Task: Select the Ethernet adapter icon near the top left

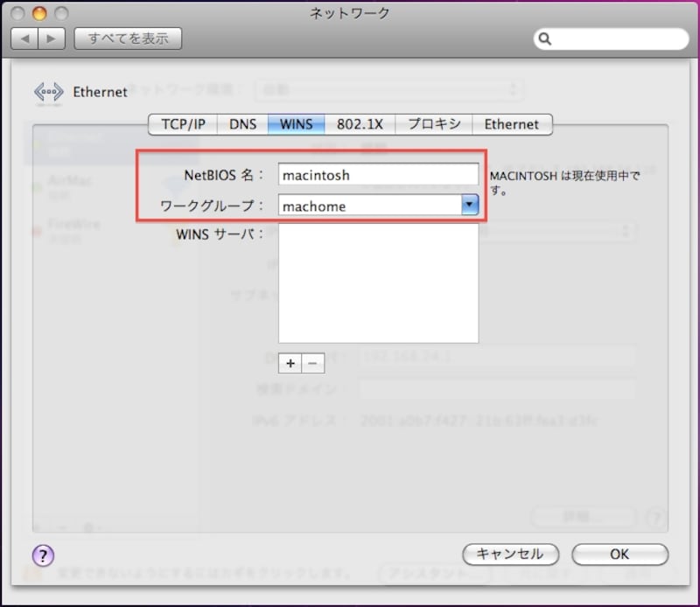Action: click(48, 92)
